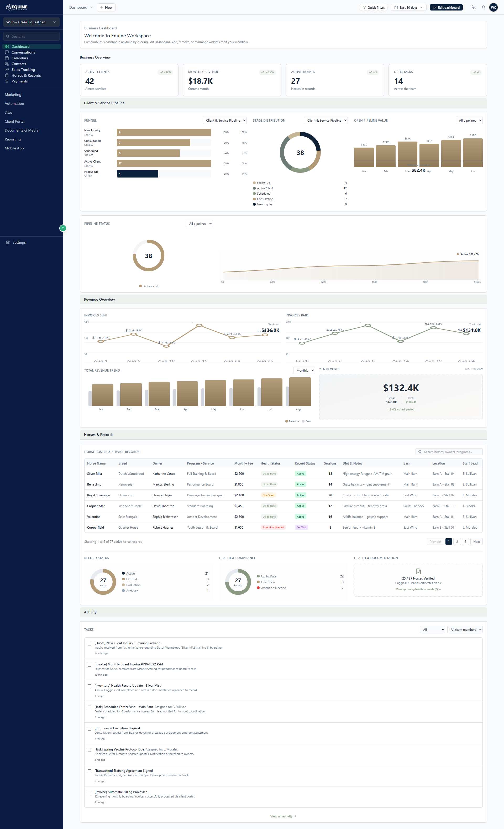This screenshot has width=504, height=829.
Task: Click the Dashboard grid icon in sidebar
Action: [7, 46]
